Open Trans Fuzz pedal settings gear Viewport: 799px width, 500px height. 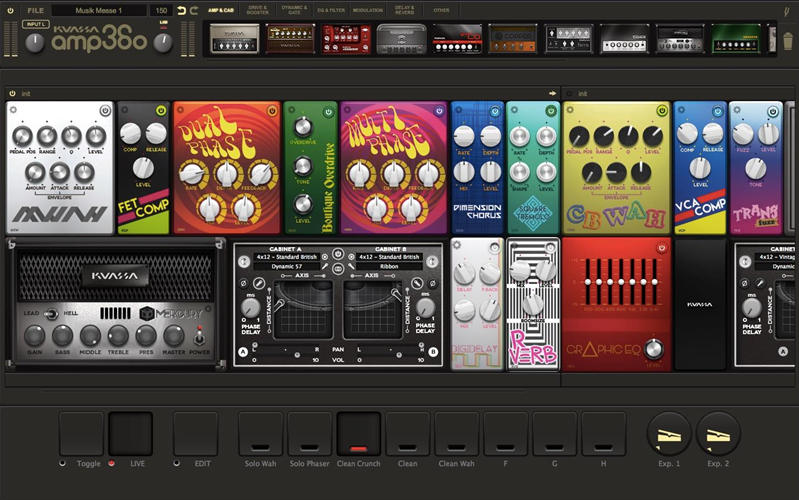point(737,110)
